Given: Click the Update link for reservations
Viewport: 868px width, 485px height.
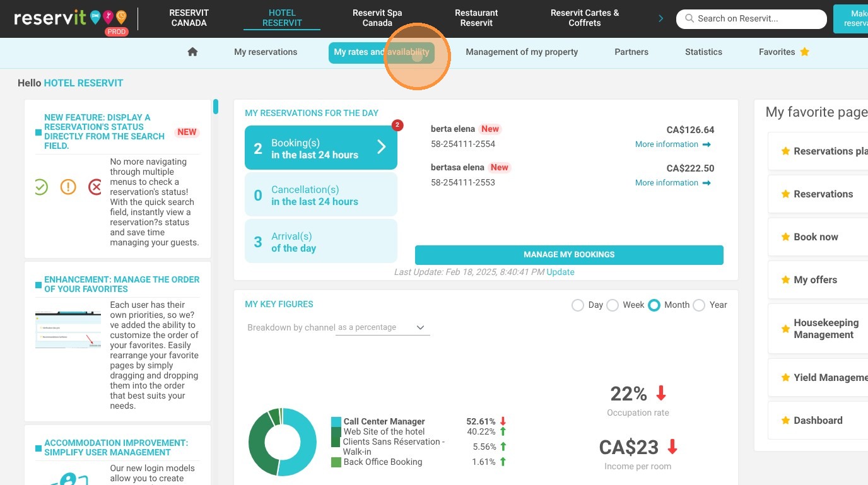Looking at the screenshot, I should click(x=560, y=272).
